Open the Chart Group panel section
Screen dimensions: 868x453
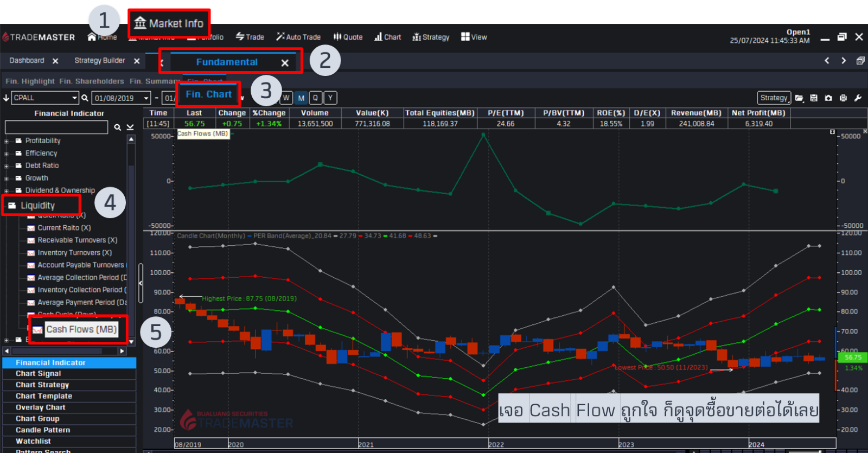69,419
